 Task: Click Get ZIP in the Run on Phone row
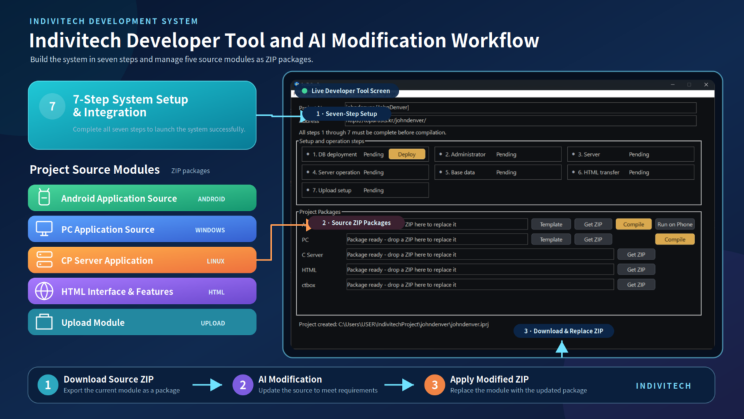(593, 224)
